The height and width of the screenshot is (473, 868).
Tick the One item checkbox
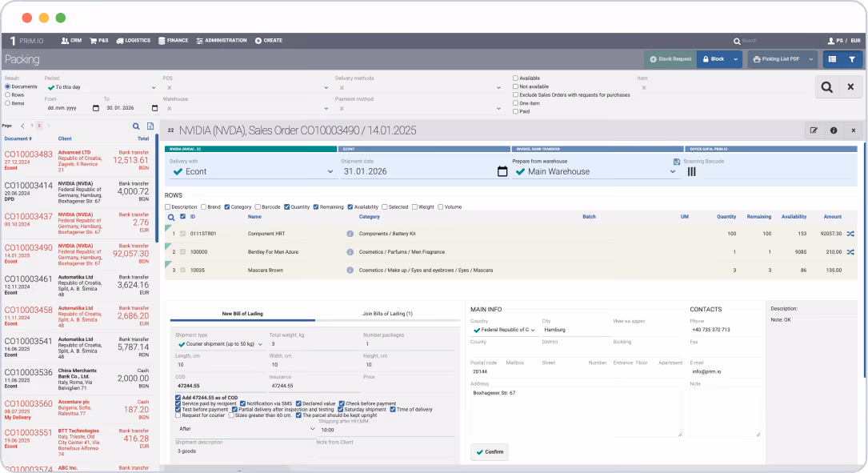coord(515,103)
